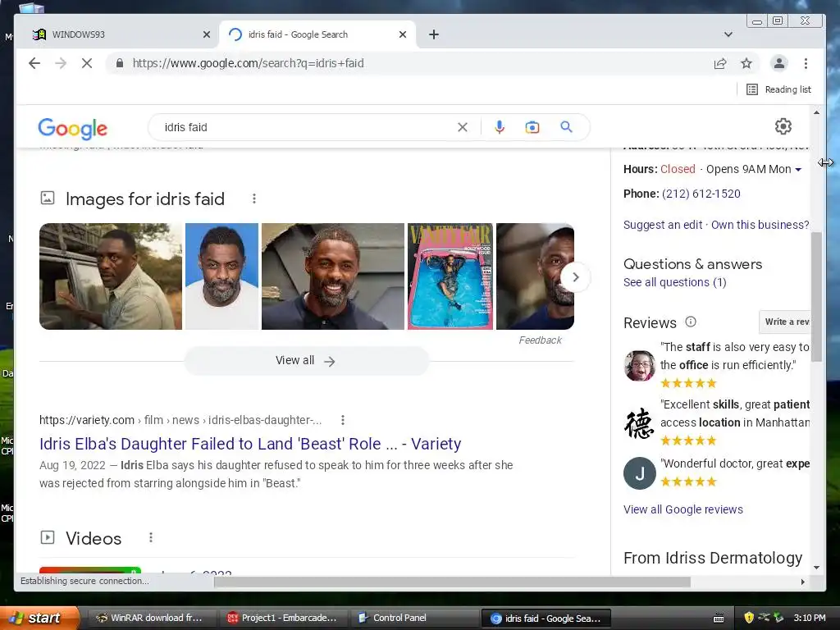Click the variety.com result URL

click(x=180, y=420)
